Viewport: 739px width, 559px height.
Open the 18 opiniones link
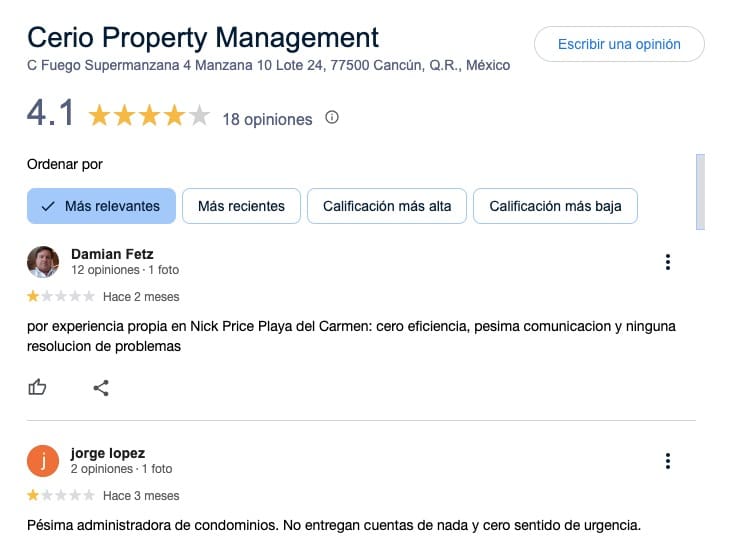pos(267,119)
